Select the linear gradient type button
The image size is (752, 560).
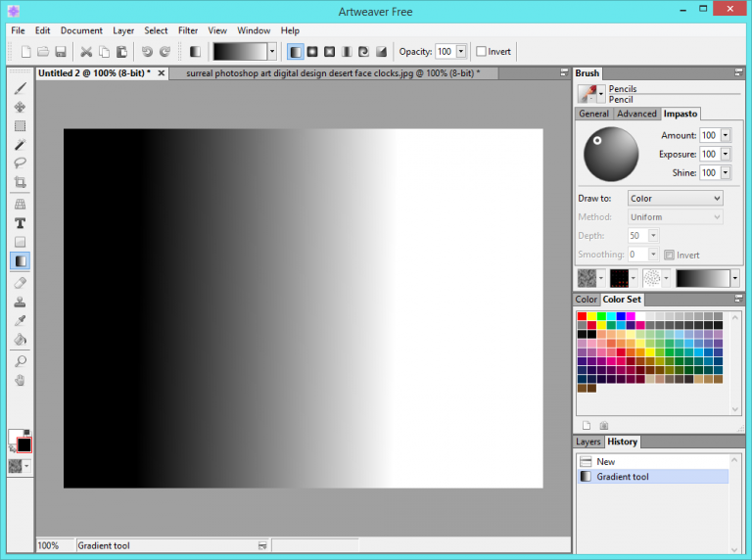[296, 52]
